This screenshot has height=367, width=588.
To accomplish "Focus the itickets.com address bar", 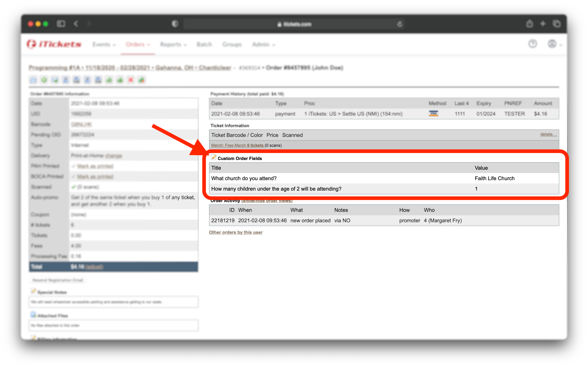I will pos(294,24).
